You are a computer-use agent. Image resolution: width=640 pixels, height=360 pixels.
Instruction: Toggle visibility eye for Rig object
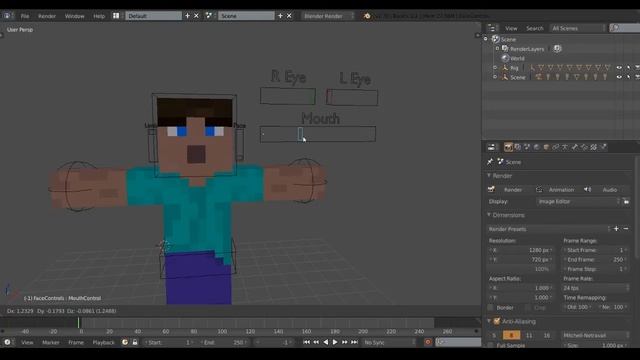pyautogui.click(x=619, y=68)
